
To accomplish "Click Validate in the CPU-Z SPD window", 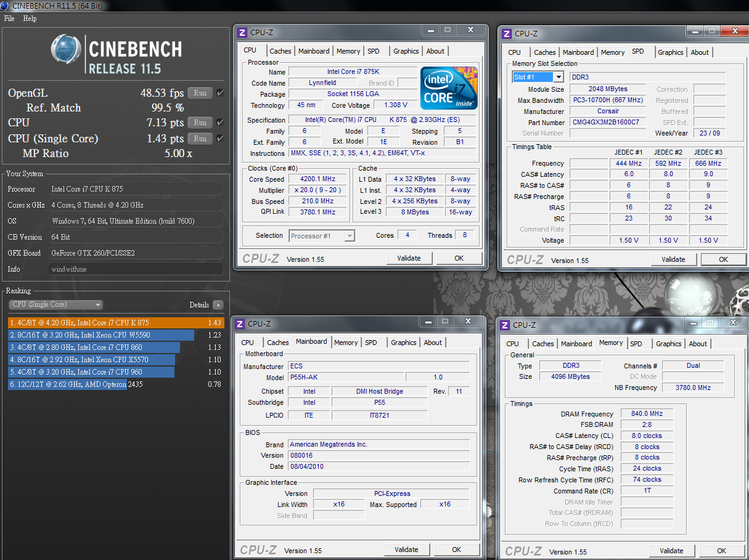I will (673, 259).
